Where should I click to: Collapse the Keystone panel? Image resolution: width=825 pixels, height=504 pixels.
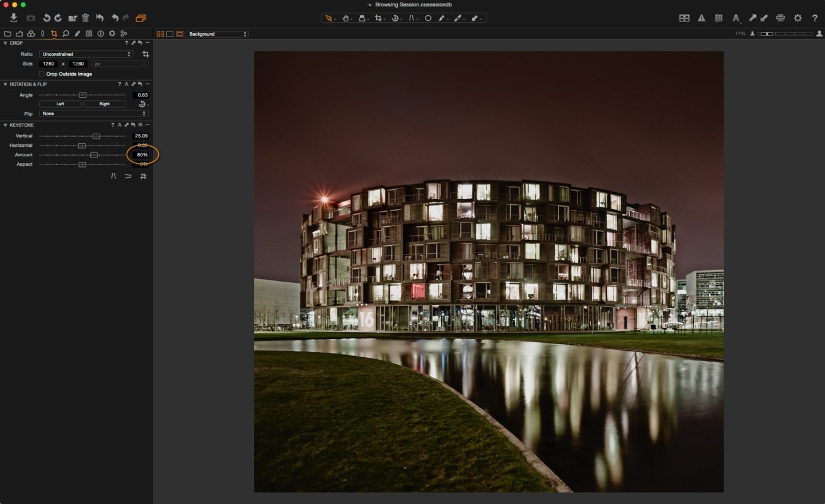pyautogui.click(x=4, y=125)
